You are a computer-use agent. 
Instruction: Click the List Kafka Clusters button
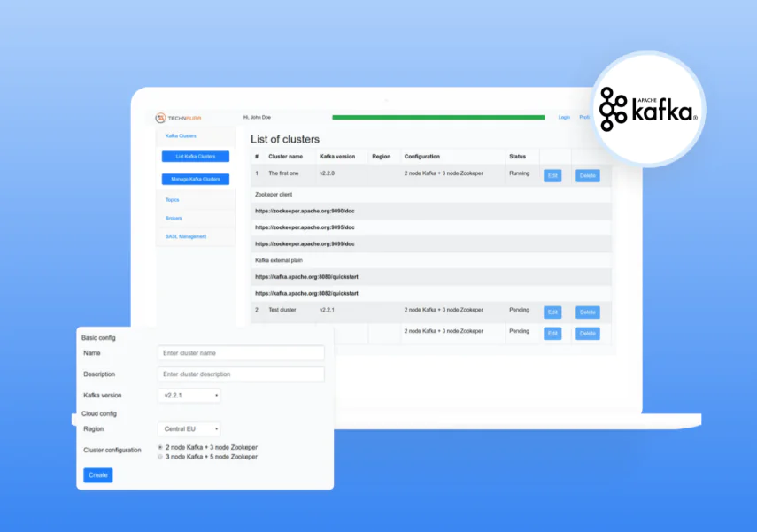click(196, 157)
